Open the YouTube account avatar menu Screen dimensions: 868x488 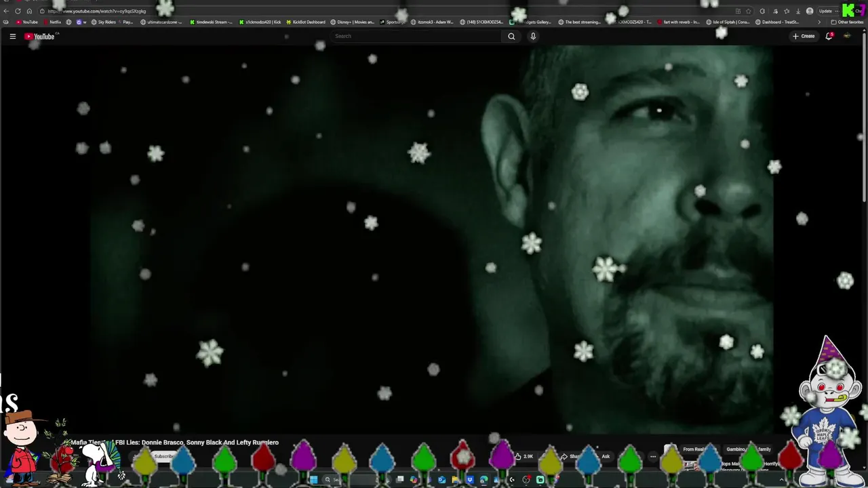pyautogui.click(x=847, y=37)
